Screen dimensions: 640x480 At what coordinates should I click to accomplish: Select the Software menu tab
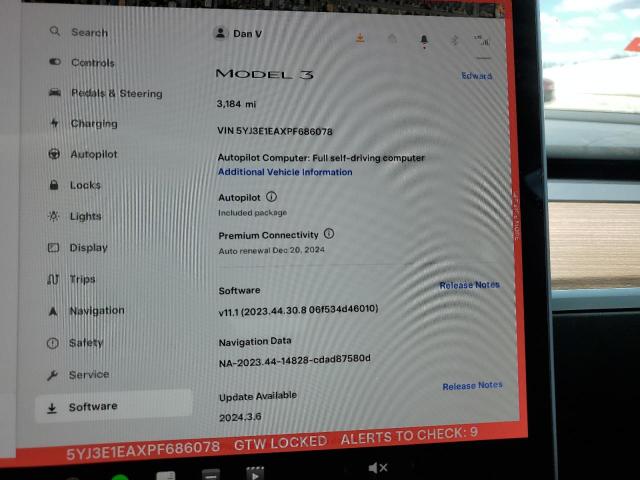114,407
